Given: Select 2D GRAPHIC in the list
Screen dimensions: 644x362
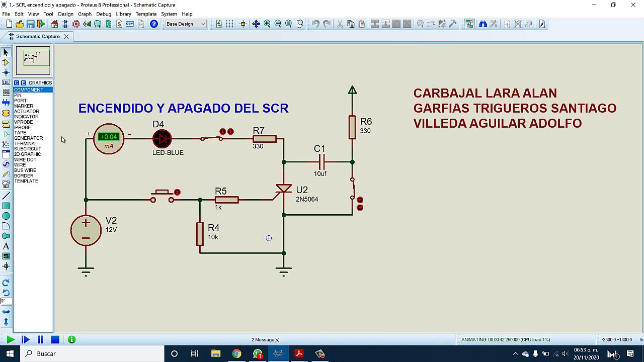Looking at the screenshot, I should [x=28, y=154].
